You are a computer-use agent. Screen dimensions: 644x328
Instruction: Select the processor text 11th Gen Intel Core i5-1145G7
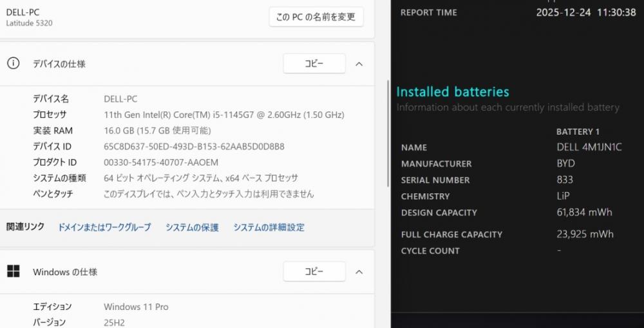224,115
